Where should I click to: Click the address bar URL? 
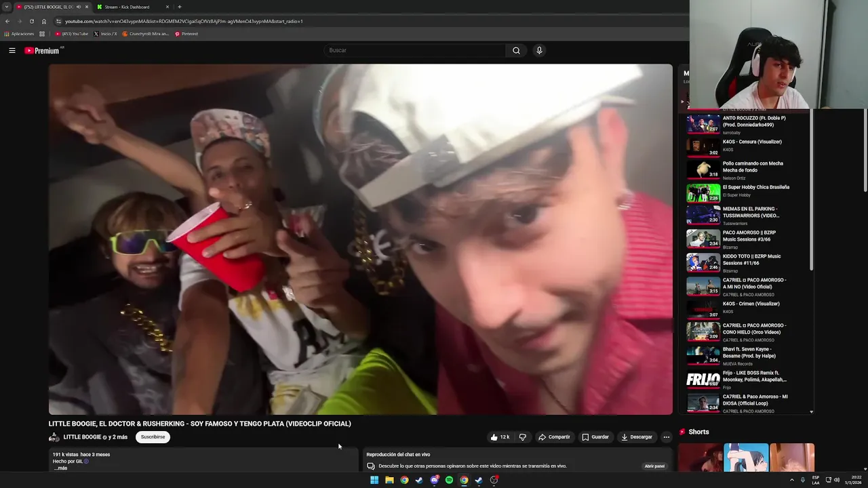click(184, 21)
